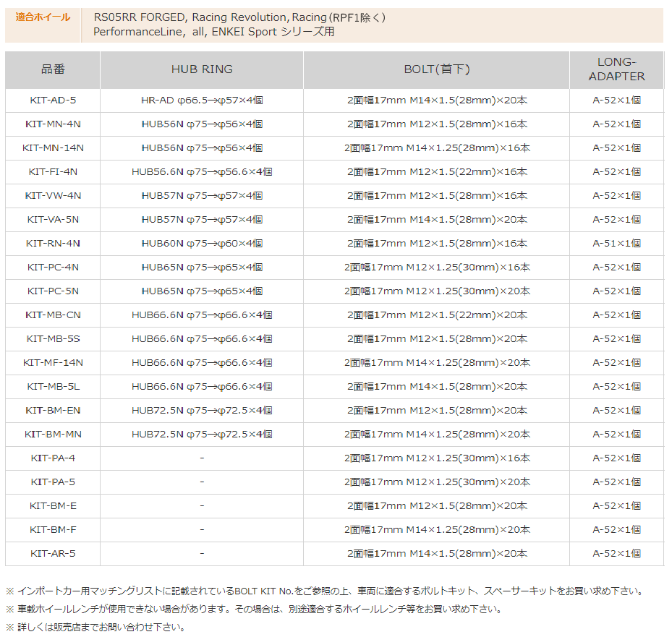The image size is (672, 637).
Task: Click the bolt spec in KIT-AR-5 row
Action: pos(437,554)
